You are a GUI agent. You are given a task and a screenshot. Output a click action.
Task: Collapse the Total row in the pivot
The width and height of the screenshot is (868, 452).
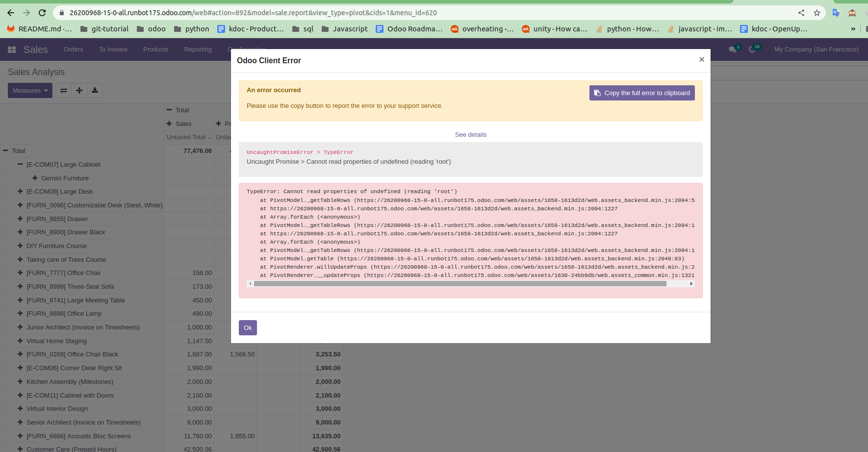point(6,151)
